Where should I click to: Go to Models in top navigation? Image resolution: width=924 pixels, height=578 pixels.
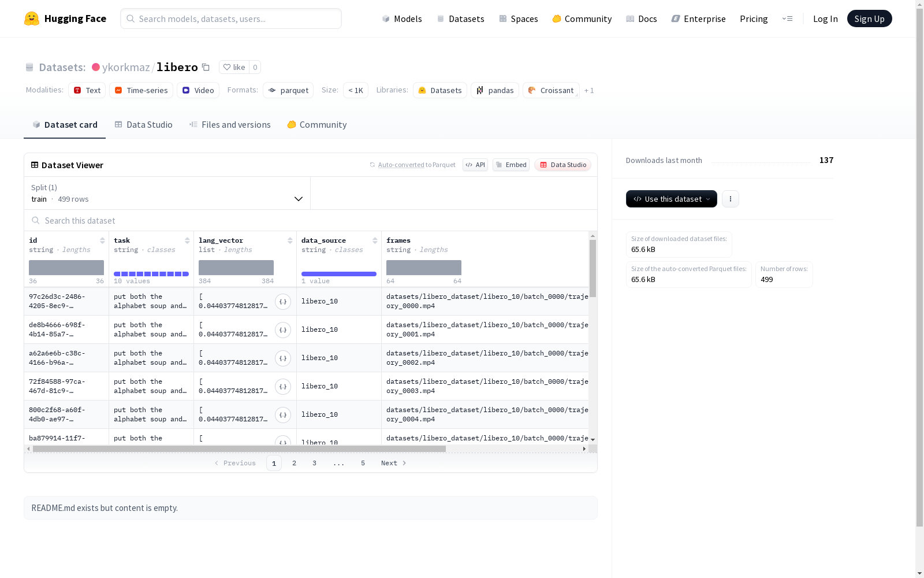[x=402, y=18]
